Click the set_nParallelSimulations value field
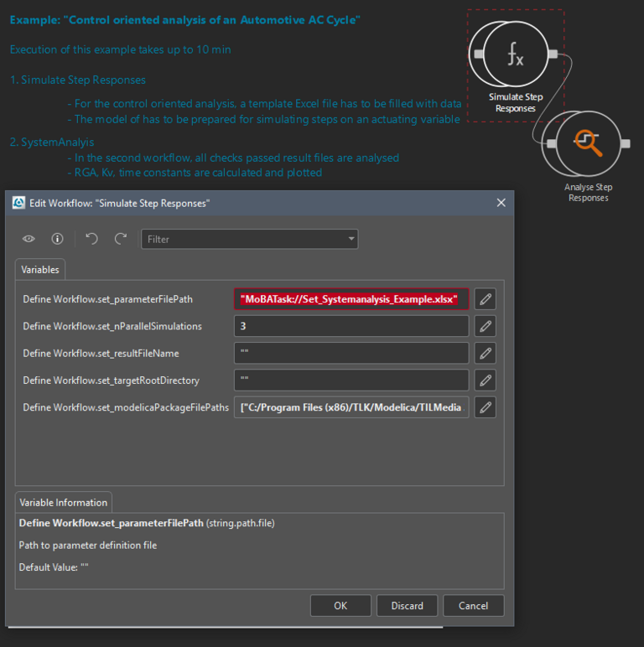Image resolution: width=644 pixels, height=647 pixels. 351,326
